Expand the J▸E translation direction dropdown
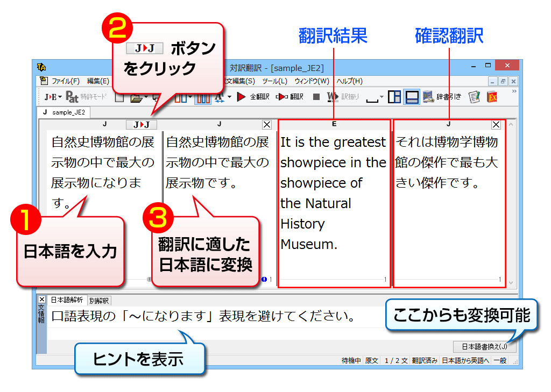Image resolution: width=551 pixels, height=392 pixels. (60, 97)
